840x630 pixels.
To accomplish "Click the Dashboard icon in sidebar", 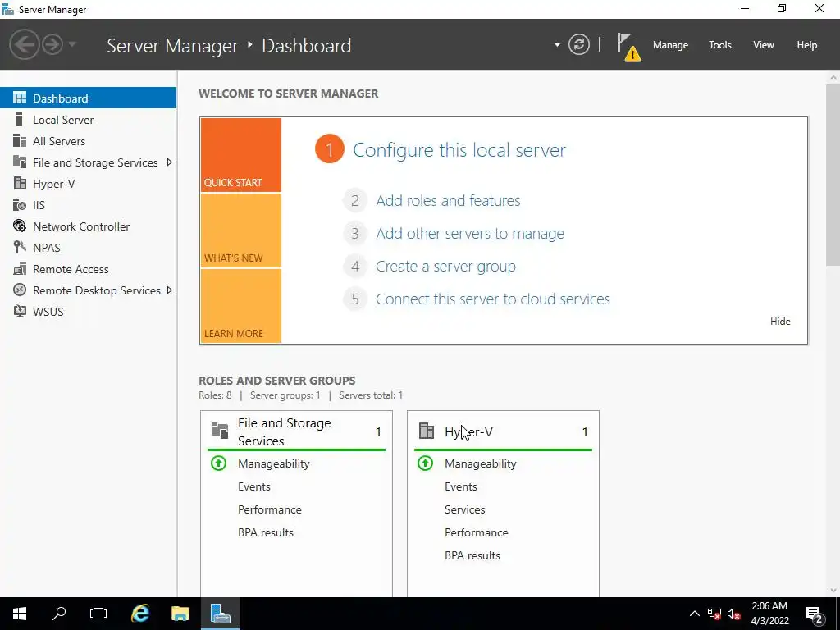I will coord(20,98).
